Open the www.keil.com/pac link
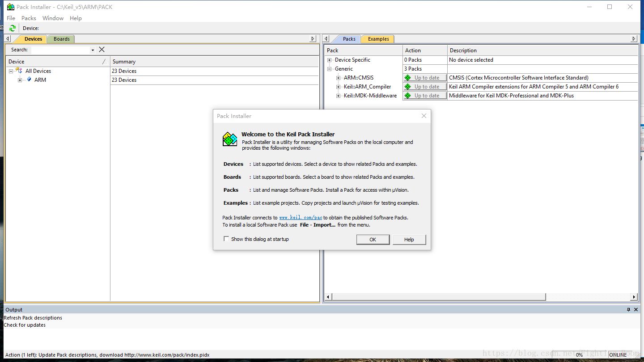The height and width of the screenshot is (362, 644). 301,218
